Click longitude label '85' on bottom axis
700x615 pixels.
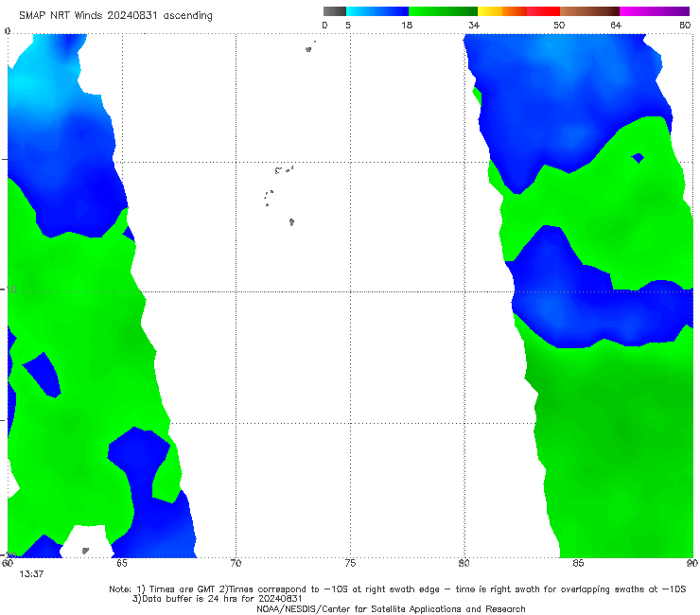point(578,563)
